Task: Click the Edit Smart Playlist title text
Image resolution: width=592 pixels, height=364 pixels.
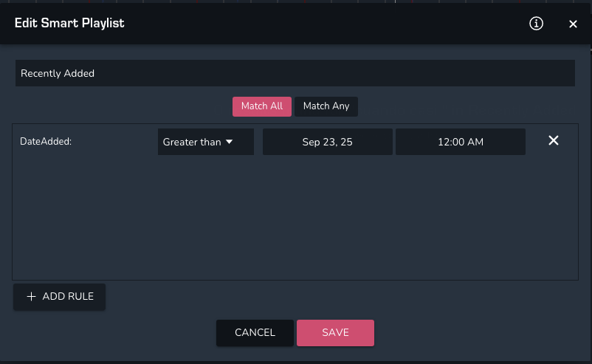Action: 69,24
